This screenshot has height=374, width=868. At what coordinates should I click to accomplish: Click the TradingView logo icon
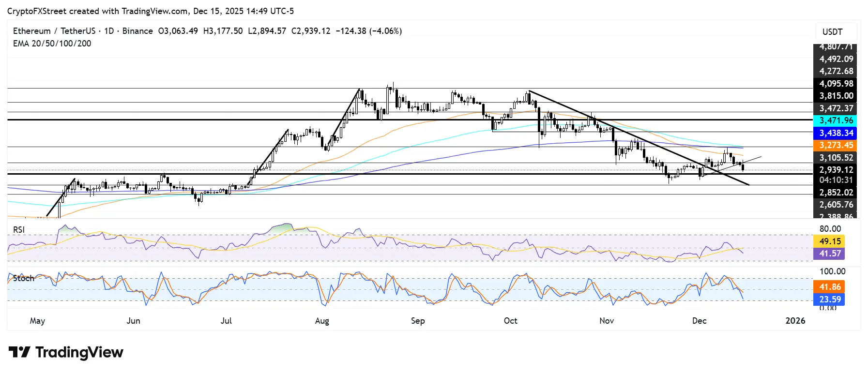19,352
